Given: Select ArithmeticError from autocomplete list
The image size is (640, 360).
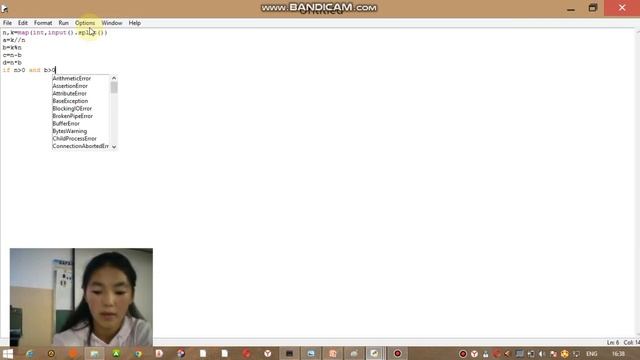Looking at the screenshot, I should pos(72,78).
